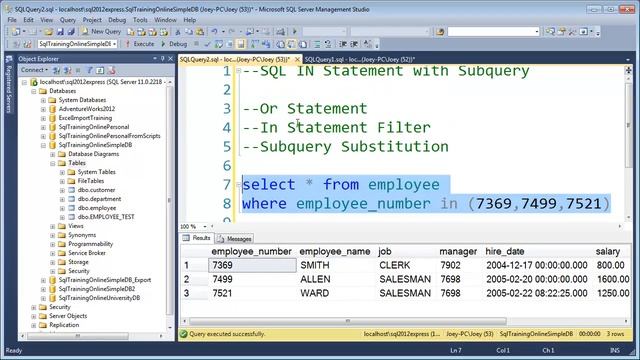Viewport: 640px width, 360px height.
Task: Select the Server Objects folder
Action: coord(68,316)
